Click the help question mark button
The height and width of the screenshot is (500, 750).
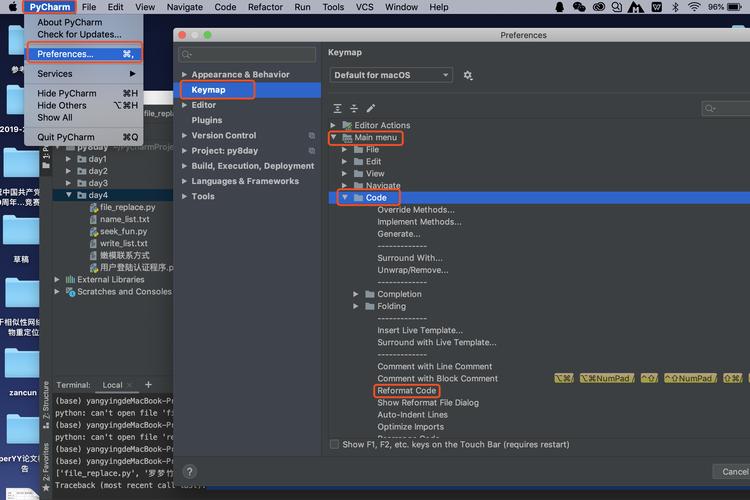189,472
